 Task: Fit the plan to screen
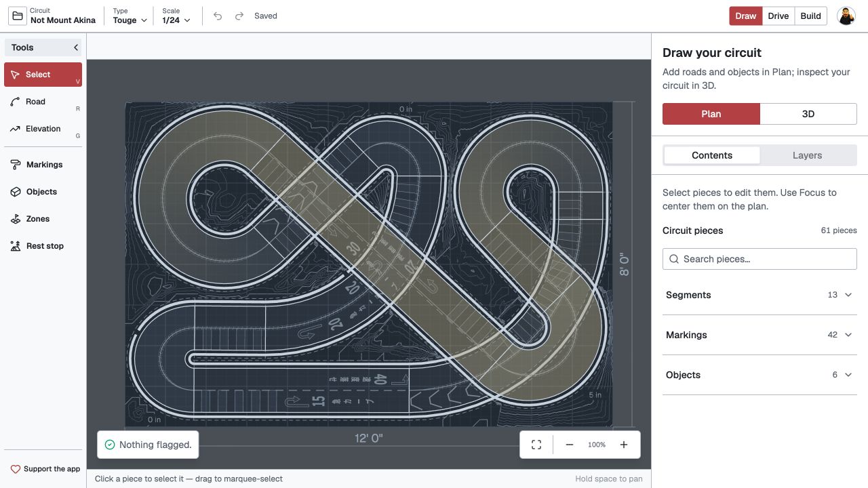click(536, 445)
